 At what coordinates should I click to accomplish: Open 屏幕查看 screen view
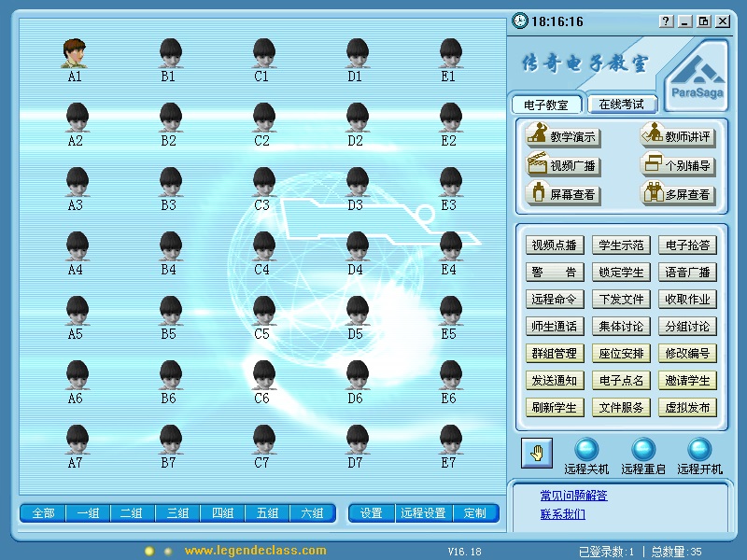pos(563,194)
